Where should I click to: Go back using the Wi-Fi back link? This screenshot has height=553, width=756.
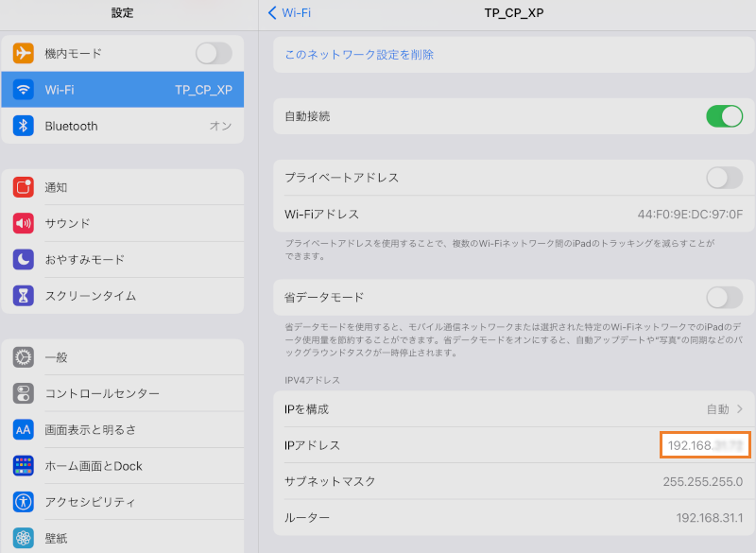coord(289,13)
